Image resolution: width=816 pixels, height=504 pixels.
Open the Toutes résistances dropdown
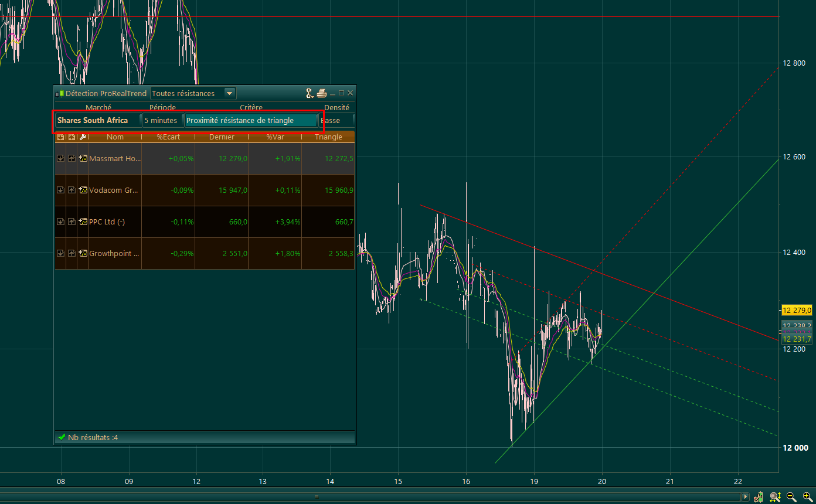coord(193,93)
